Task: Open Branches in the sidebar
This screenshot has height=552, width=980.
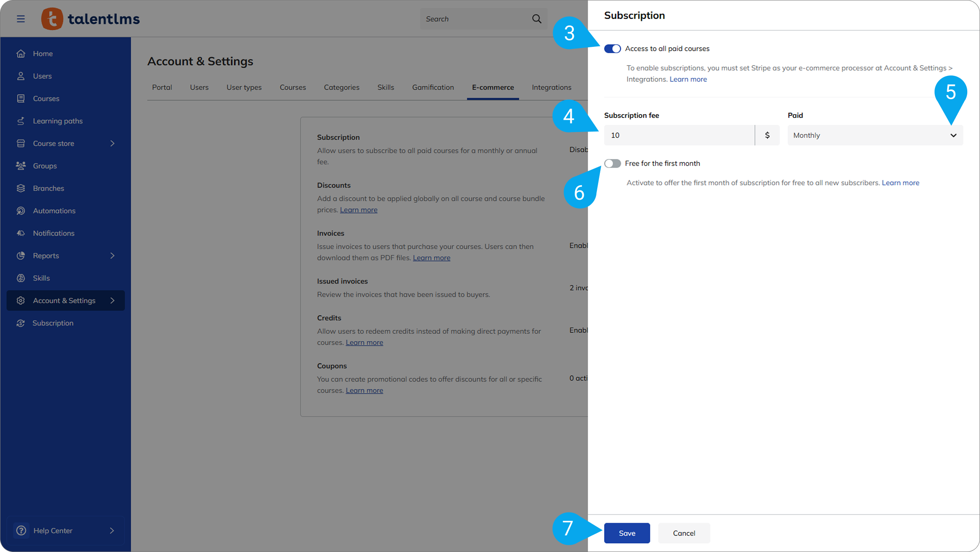Action: pos(49,188)
